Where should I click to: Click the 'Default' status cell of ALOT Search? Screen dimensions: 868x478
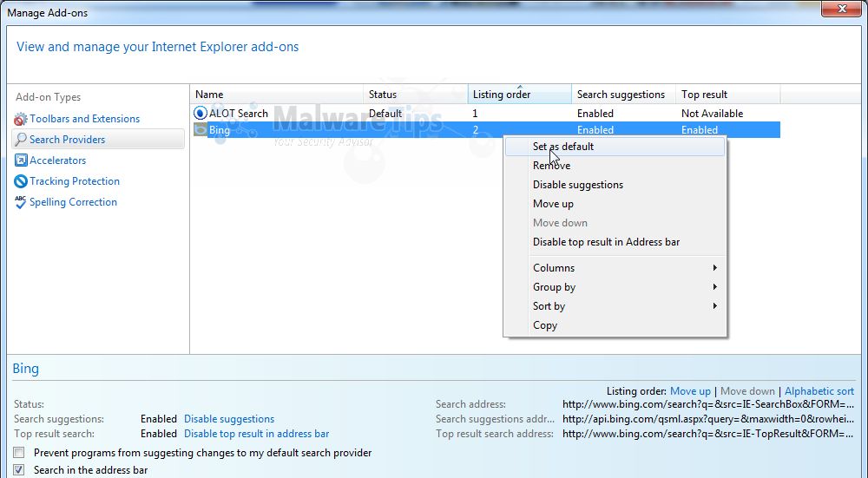tap(385, 114)
